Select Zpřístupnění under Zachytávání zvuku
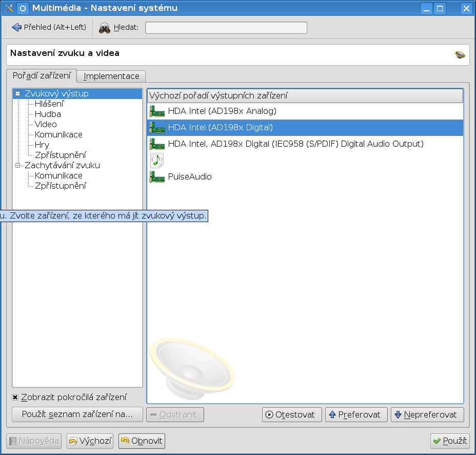476x455 pixels. pos(60,186)
